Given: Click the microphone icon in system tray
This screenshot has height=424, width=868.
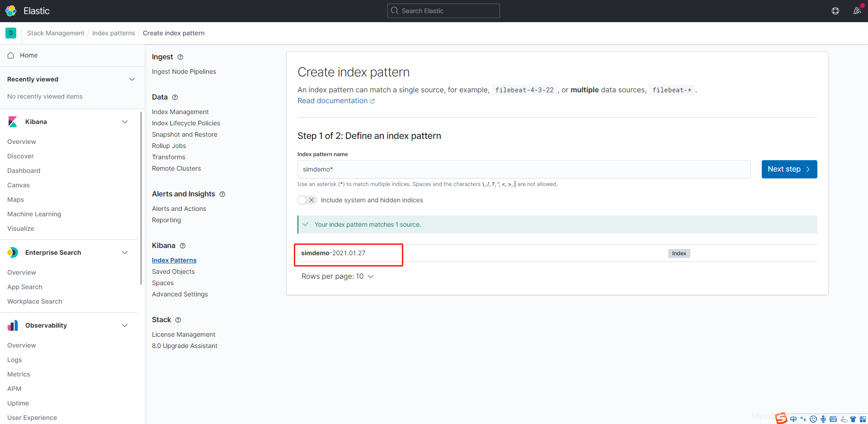Looking at the screenshot, I should pos(823,419).
